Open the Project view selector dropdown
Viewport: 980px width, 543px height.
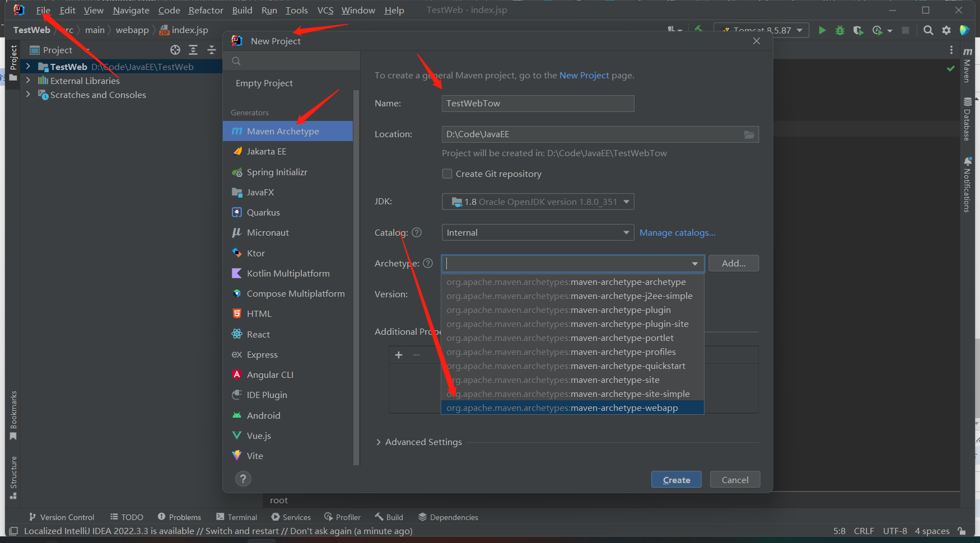pos(59,50)
